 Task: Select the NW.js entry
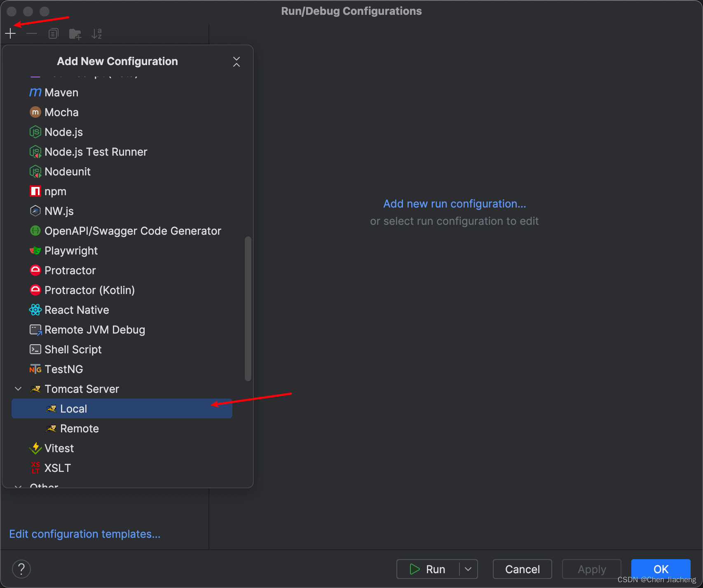pos(122,211)
